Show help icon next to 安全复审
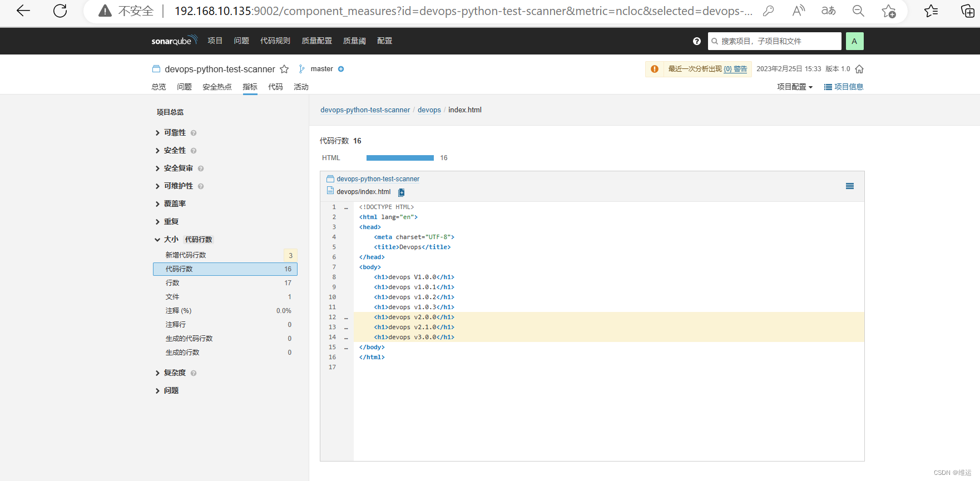The height and width of the screenshot is (481, 980). pyautogui.click(x=201, y=168)
